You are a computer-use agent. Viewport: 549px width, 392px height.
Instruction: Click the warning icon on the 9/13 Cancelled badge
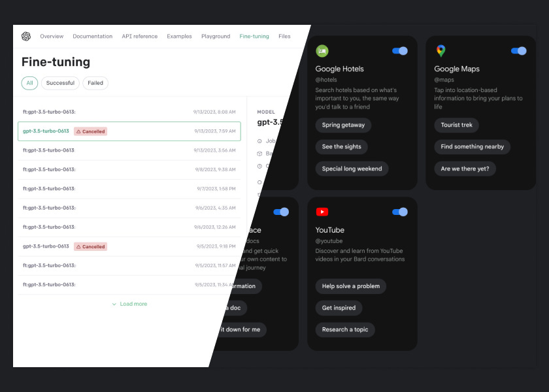click(78, 131)
